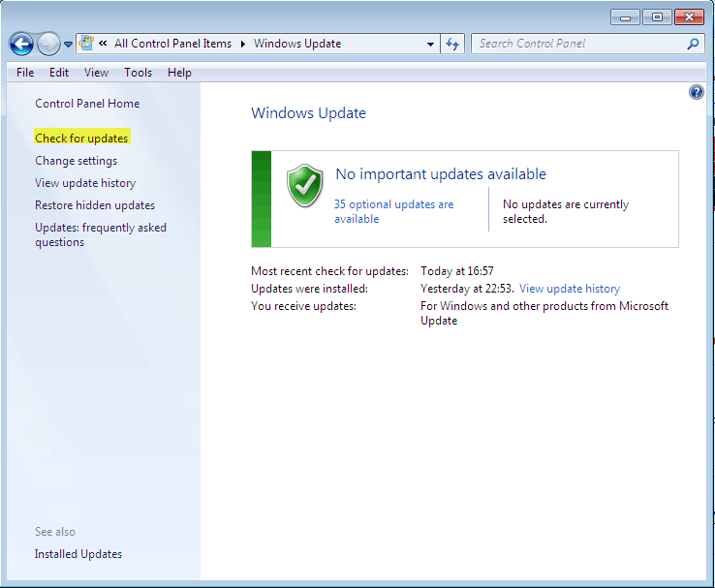Image resolution: width=715 pixels, height=588 pixels.
Task: Go back with the blue Back arrow
Action: click(21, 45)
